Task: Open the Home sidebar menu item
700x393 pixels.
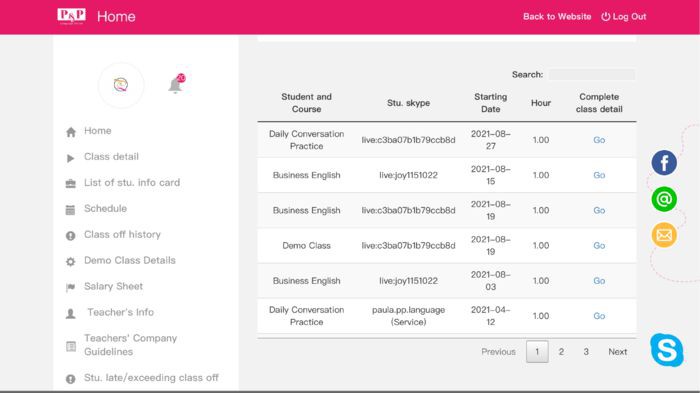Action: point(98,130)
